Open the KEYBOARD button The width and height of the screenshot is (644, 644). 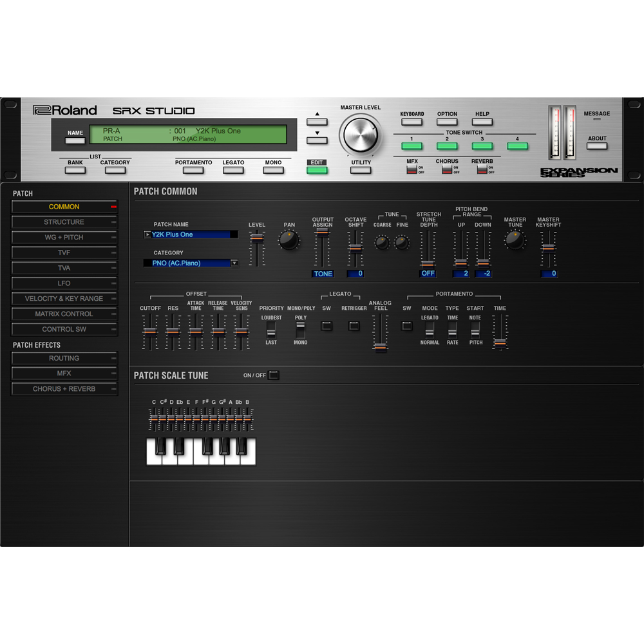click(412, 122)
